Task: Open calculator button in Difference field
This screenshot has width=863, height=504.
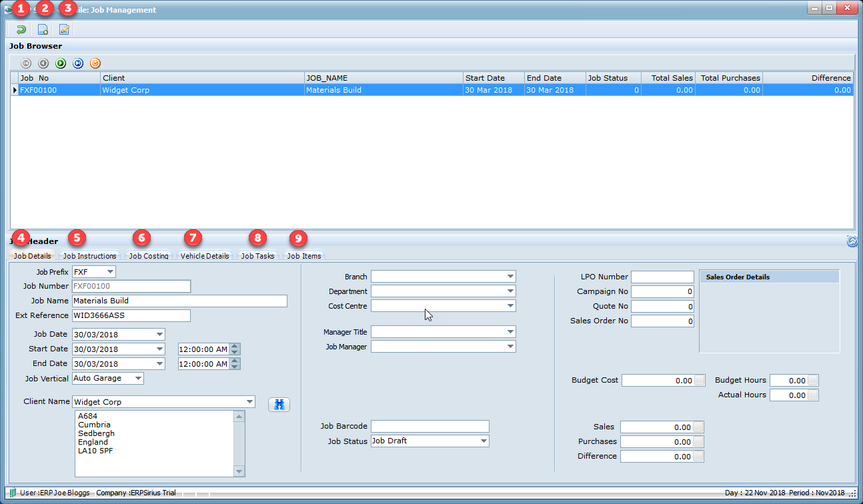Action: click(699, 457)
